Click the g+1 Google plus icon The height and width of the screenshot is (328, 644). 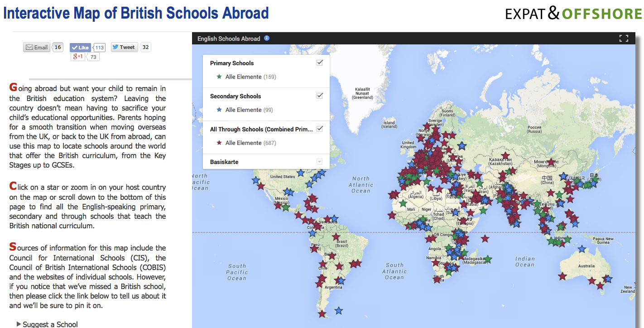[77, 56]
